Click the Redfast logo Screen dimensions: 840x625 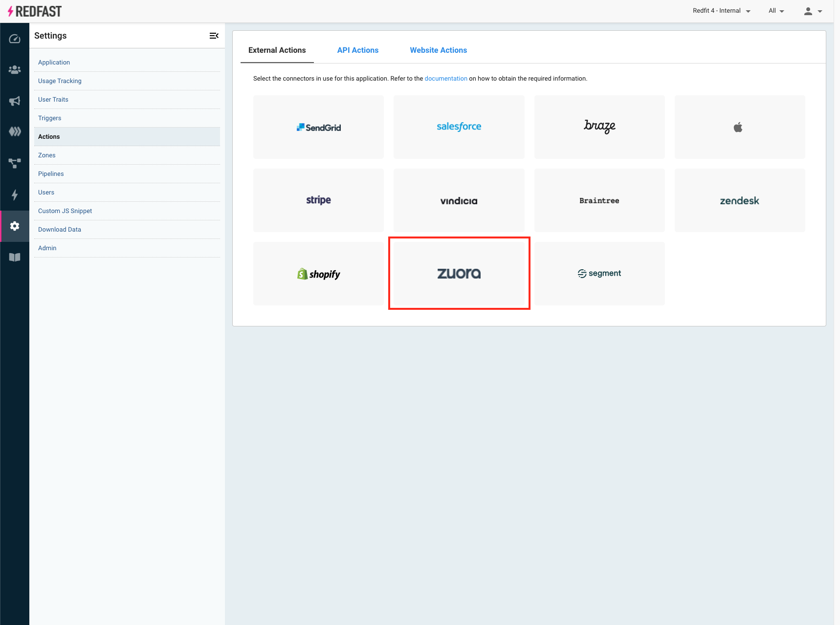(34, 11)
